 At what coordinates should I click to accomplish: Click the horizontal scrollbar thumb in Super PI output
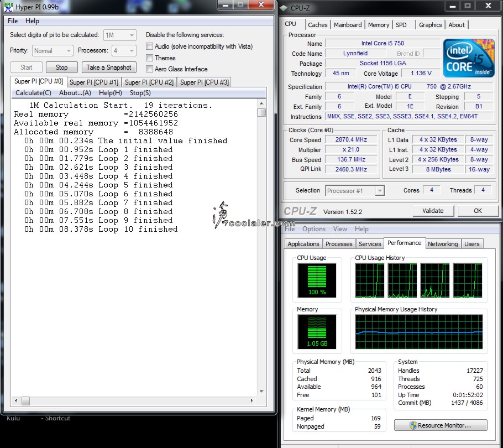click(x=25, y=401)
